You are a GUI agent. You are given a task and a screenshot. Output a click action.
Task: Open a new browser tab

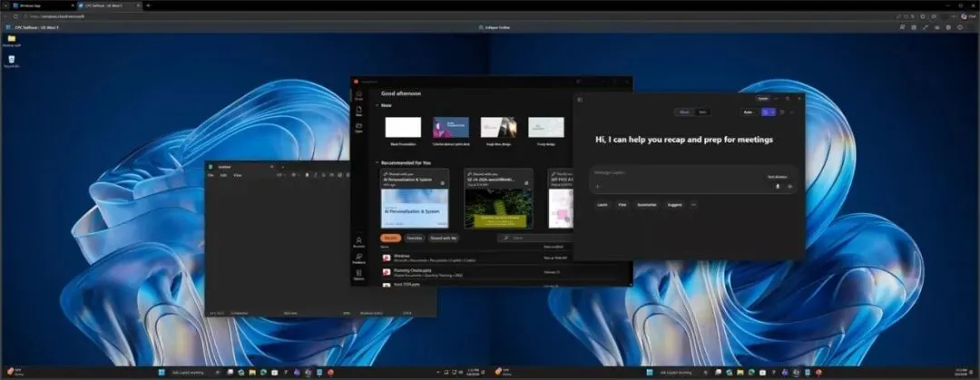(148, 5)
